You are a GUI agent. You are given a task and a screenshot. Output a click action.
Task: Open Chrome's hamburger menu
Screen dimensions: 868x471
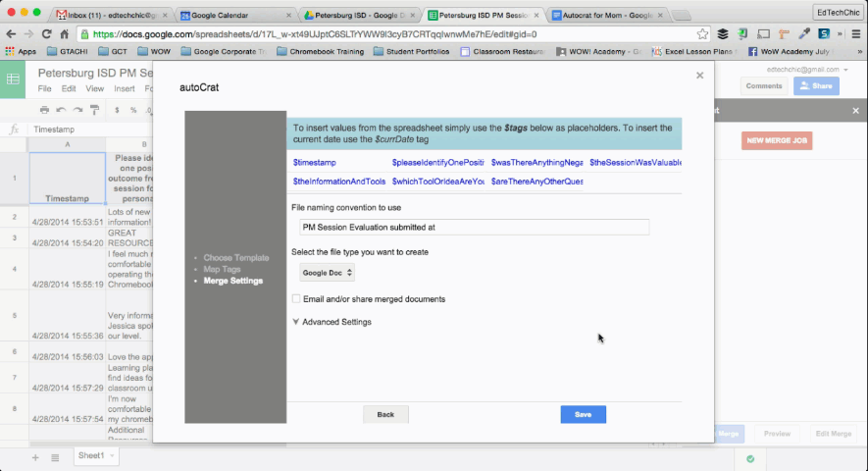pos(856,34)
